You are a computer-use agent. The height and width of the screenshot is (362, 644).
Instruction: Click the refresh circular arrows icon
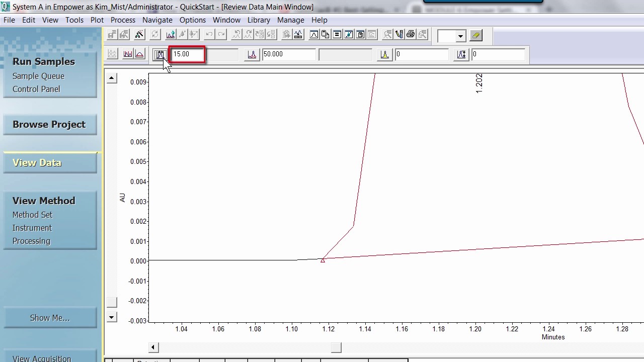pos(155,35)
